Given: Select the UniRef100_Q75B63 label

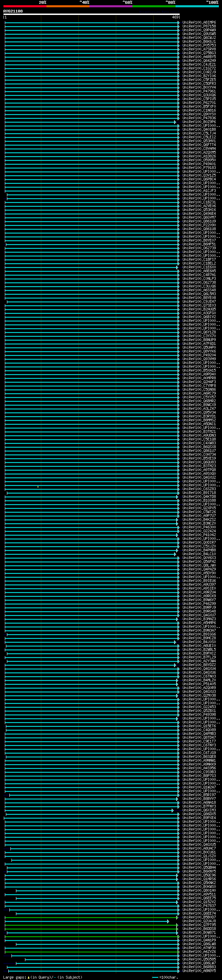Looking at the screenshot, I should [x=199, y=53].
